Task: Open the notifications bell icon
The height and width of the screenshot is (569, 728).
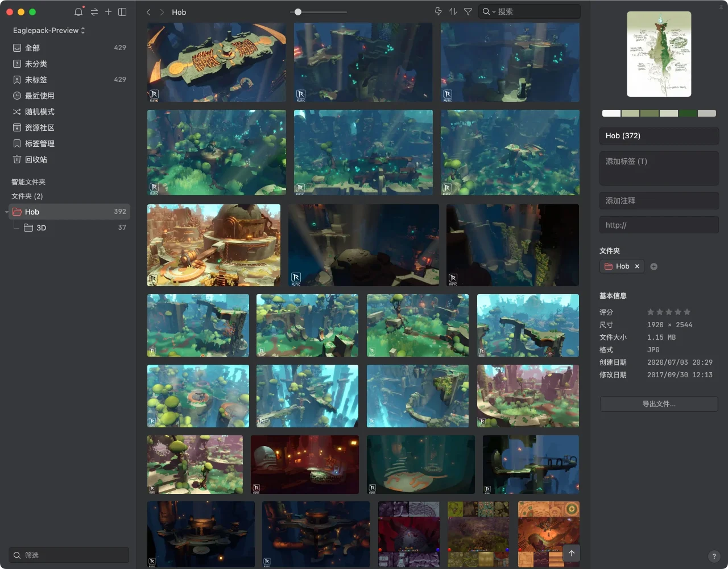Action: coord(78,12)
